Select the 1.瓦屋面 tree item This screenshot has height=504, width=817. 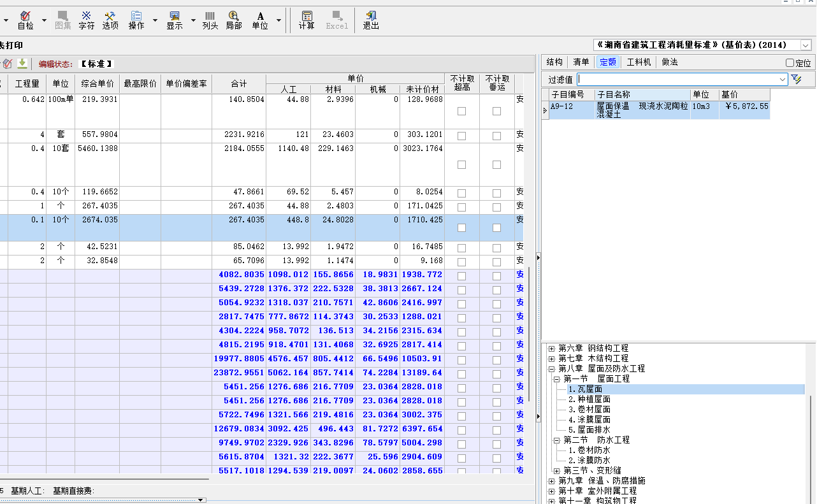pyautogui.click(x=586, y=389)
